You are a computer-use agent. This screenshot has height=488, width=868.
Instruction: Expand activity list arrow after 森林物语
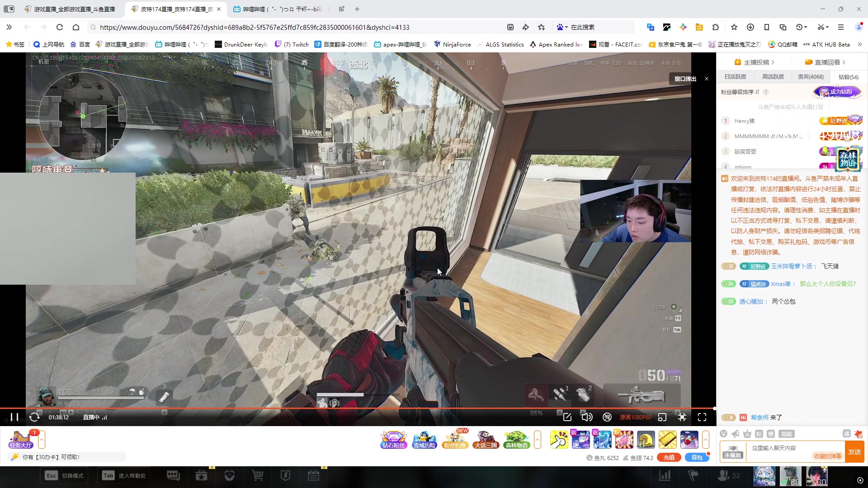pyautogui.click(x=538, y=439)
